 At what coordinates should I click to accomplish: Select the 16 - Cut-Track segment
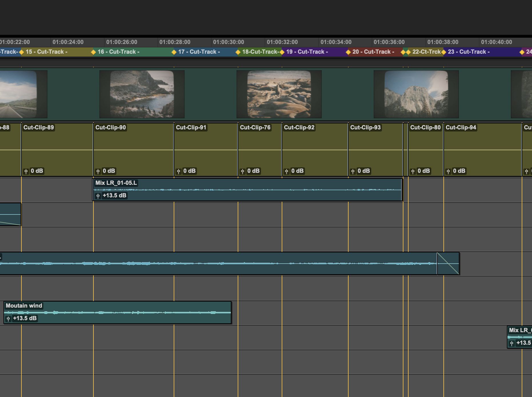click(x=134, y=52)
